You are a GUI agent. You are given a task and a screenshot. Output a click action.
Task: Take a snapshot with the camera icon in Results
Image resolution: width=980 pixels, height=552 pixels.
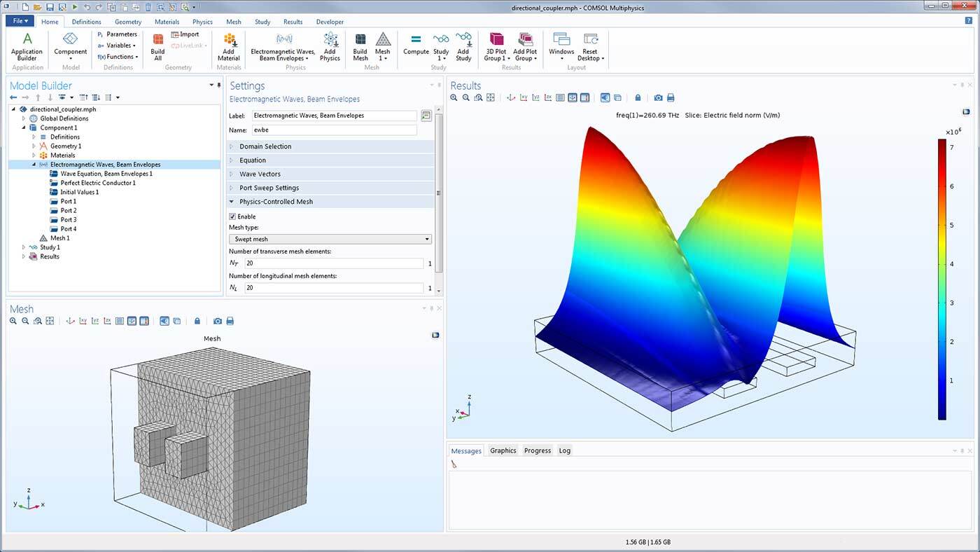coord(659,97)
